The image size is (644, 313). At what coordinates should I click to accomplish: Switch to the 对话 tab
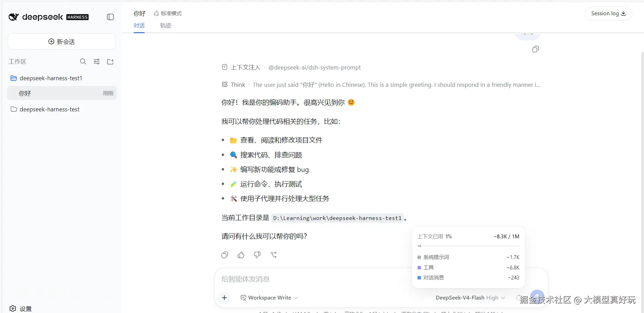[x=139, y=26]
